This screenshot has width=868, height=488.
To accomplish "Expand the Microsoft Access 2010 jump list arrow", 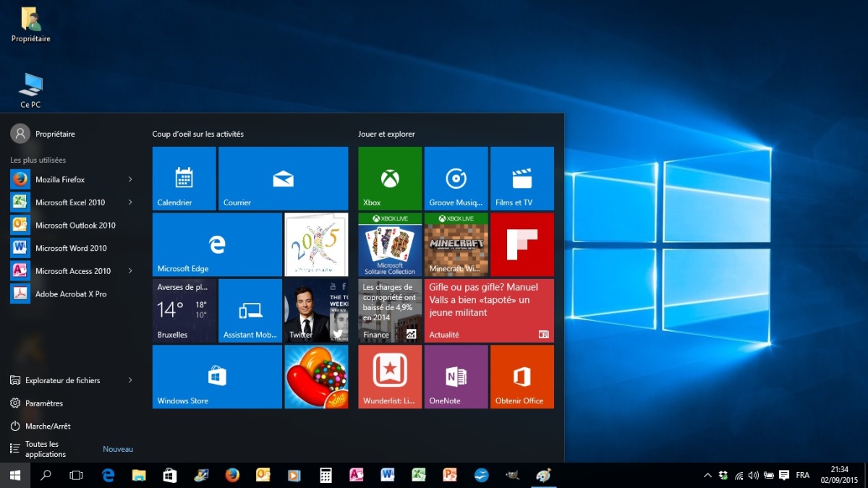I will click(x=130, y=271).
